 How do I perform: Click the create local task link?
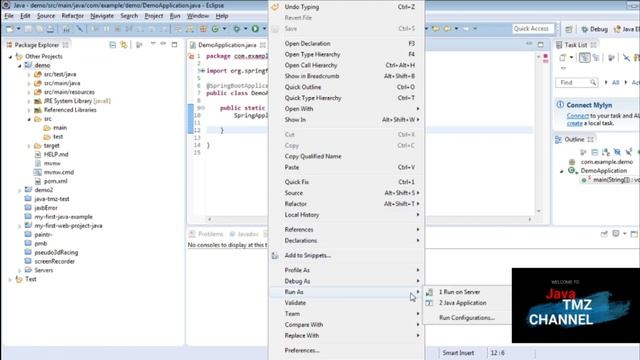574,123
